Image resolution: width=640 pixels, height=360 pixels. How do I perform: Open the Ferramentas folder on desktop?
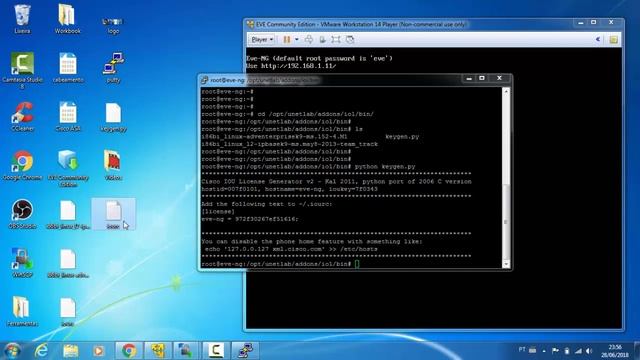[22, 311]
